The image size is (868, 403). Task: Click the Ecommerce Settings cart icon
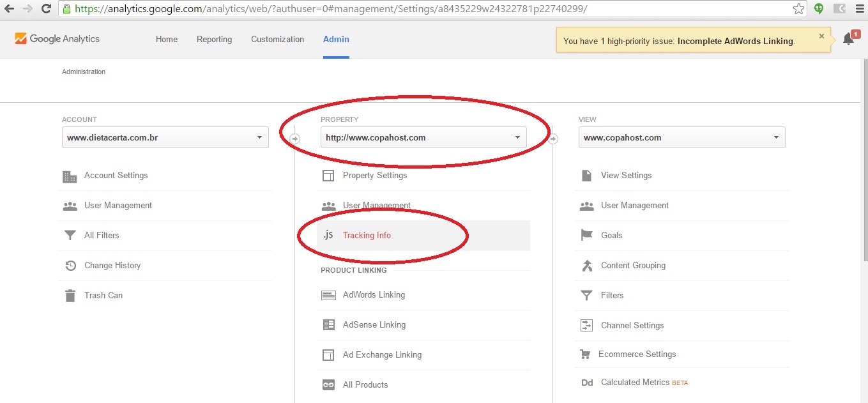(585, 354)
